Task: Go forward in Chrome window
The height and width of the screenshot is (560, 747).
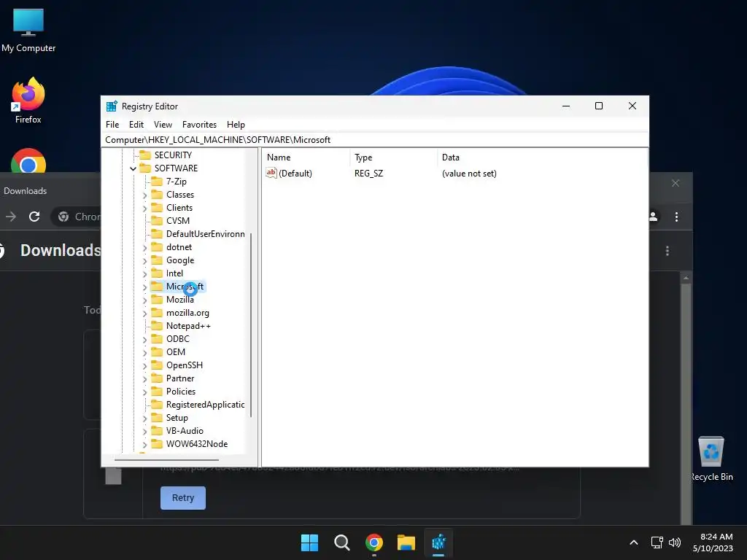Action: [x=10, y=217]
